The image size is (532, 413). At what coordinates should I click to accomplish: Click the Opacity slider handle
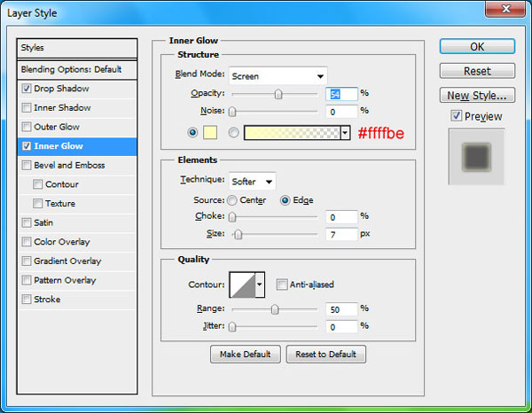point(278,94)
